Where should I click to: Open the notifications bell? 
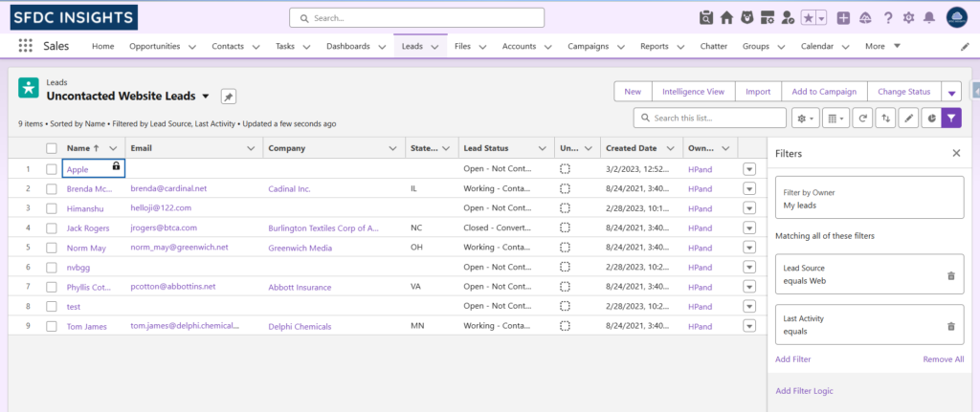pos(929,17)
